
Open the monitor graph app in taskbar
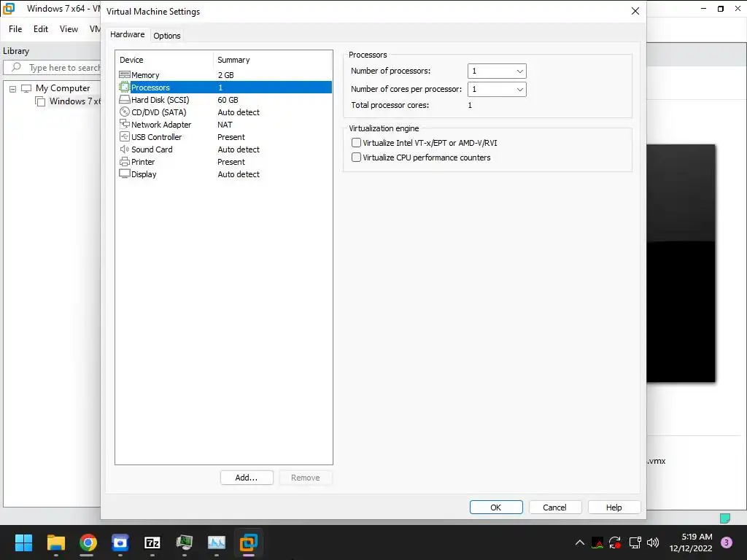[x=216, y=542]
